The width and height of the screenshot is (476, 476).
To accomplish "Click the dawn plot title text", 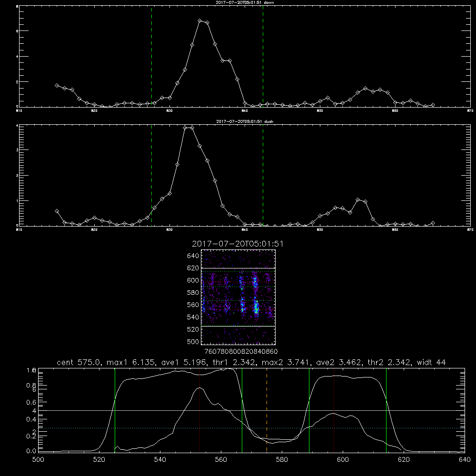I will 245,2.
